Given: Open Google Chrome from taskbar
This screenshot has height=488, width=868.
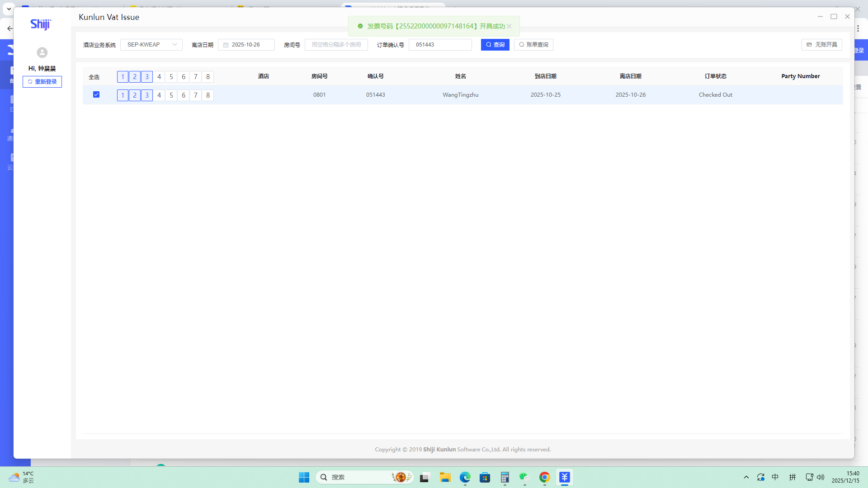Looking at the screenshot, I should pos(544,477).
